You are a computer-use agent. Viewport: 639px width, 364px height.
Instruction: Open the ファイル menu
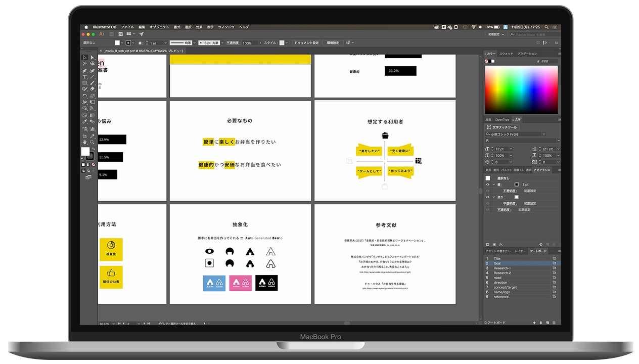pos(127,27)
